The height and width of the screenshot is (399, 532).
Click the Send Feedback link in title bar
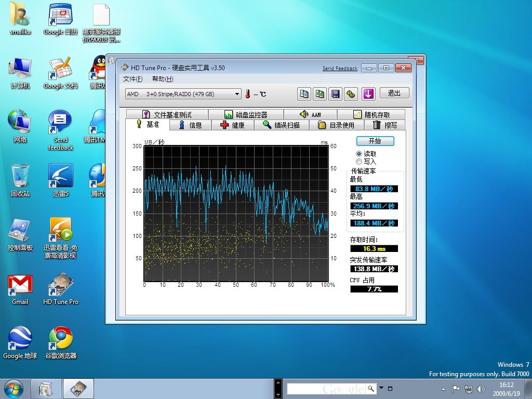click(x=340, y=69)
